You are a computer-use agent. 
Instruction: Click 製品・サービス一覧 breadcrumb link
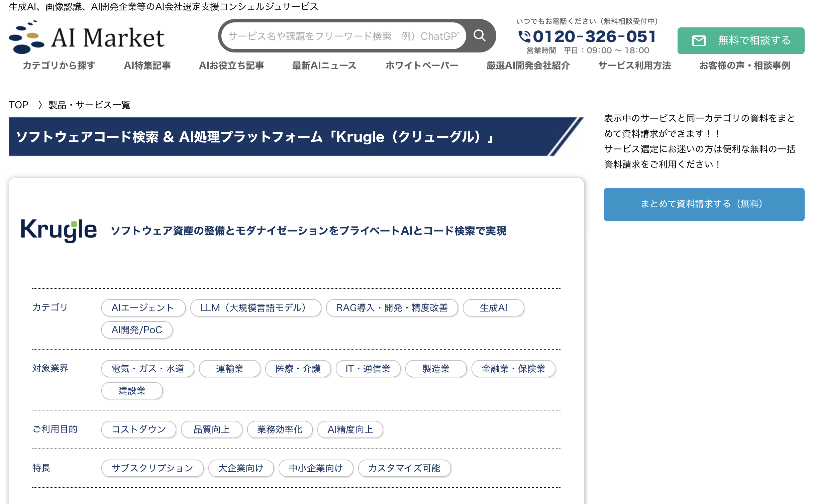point(89,105)
